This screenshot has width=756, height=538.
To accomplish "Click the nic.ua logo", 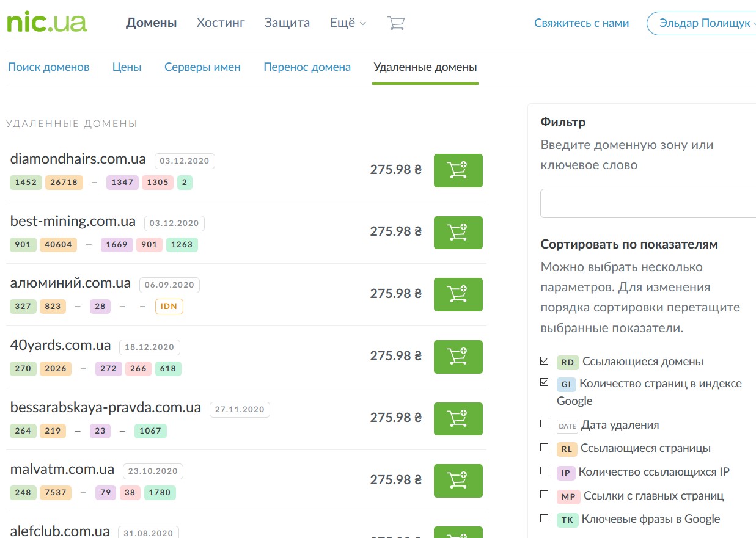I will pos(46,23).
